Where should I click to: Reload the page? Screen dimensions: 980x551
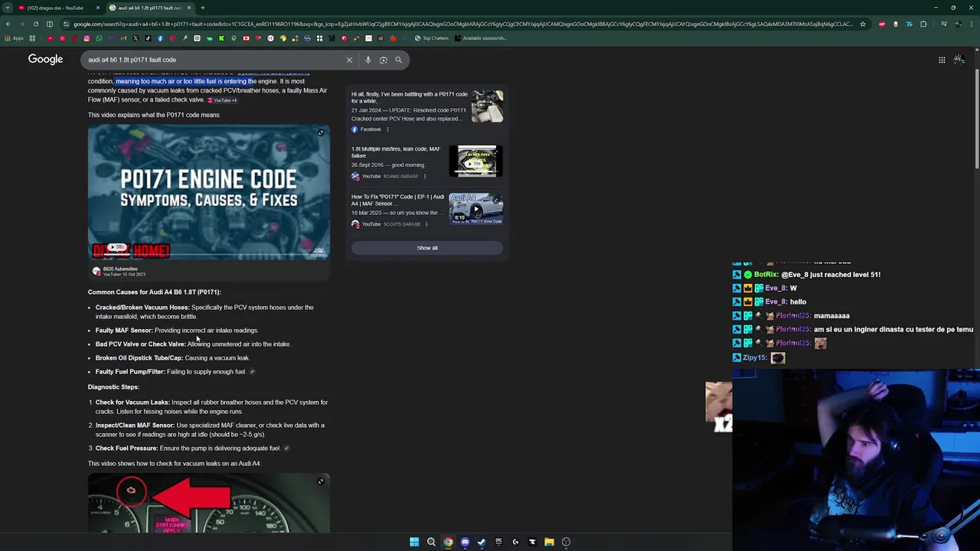(36, 24)
